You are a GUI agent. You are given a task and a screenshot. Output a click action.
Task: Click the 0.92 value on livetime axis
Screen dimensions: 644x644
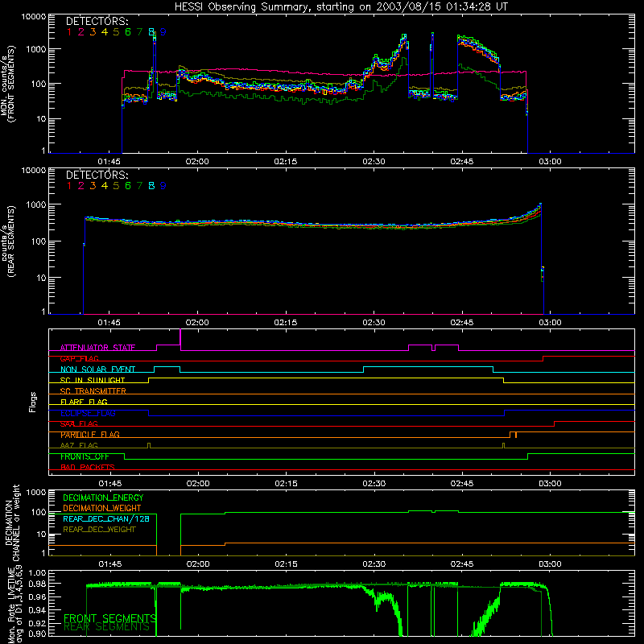pyautogui.click(x=37, y=623)
